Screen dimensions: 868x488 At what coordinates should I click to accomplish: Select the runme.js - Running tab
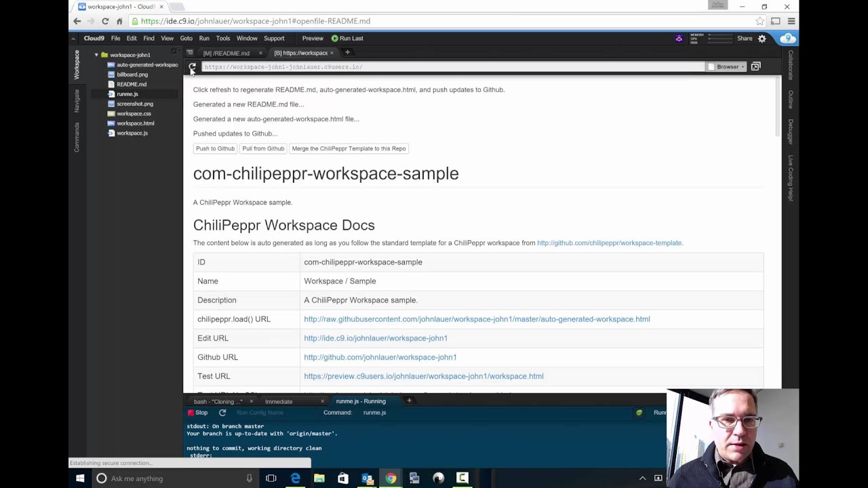pyautogui.click(x=361, y=401)
